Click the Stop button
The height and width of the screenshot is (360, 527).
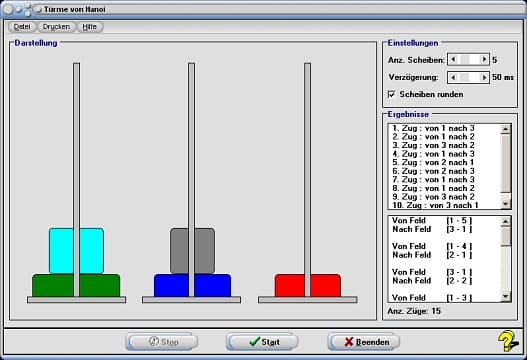coord(162,342)
